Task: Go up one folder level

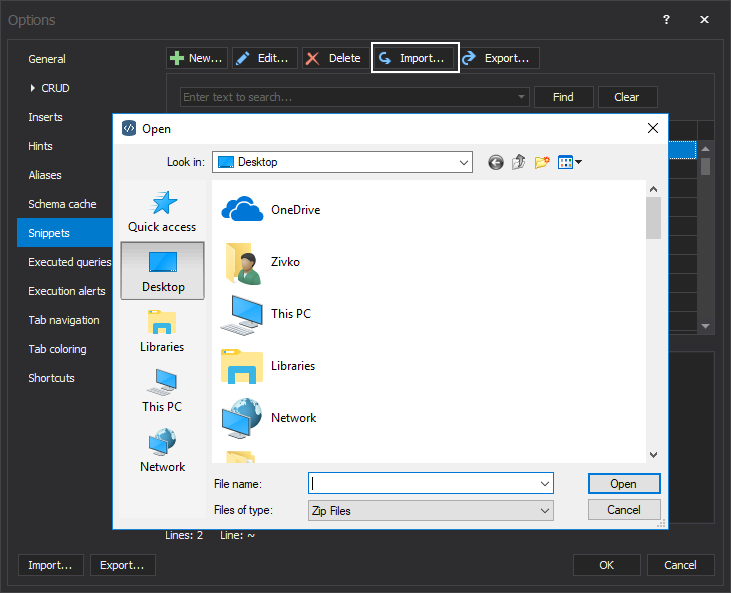Action: 519,162
